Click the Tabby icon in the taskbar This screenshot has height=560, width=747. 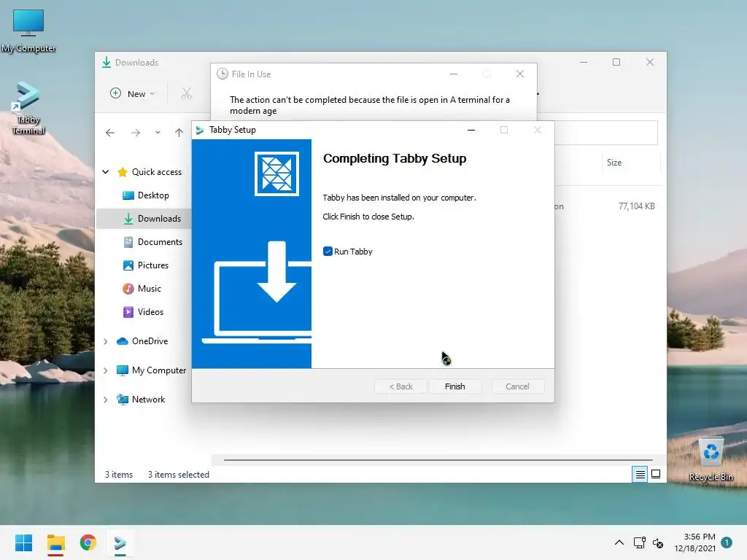[x=120, y=542]
